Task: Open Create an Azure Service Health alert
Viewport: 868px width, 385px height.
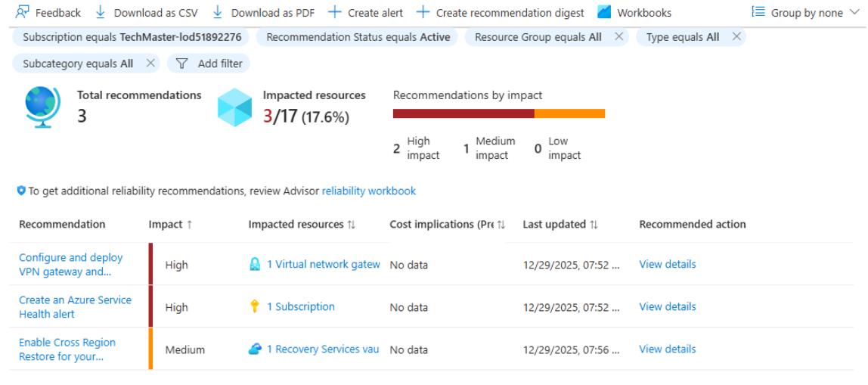Action: pyautogui.click(x=76, y=307)
